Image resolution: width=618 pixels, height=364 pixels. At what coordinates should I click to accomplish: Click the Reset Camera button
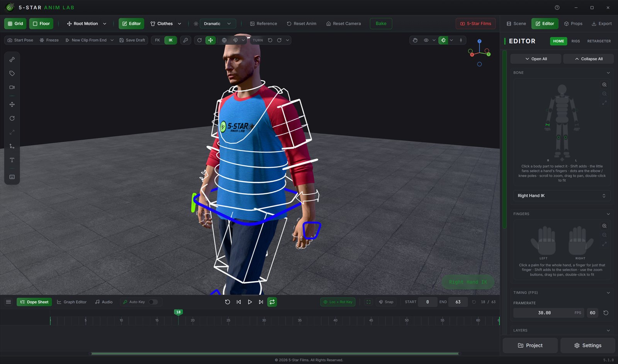coord(343,24)
